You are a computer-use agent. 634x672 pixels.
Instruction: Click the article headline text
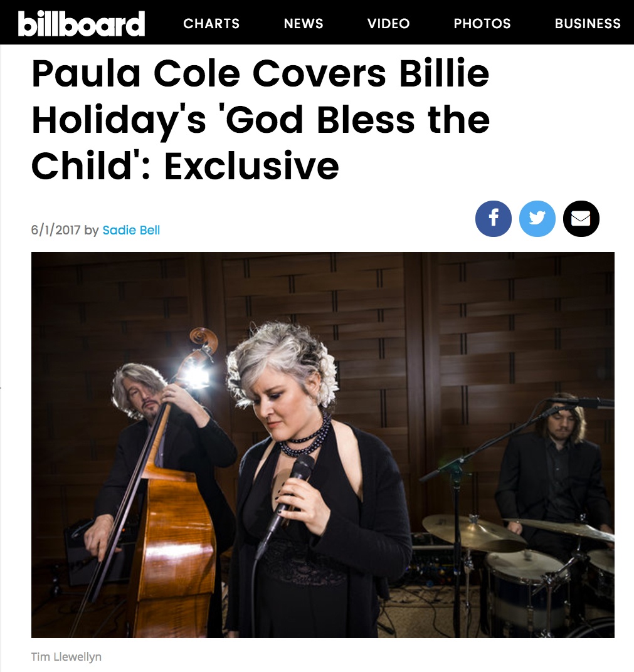pos(261,120)
